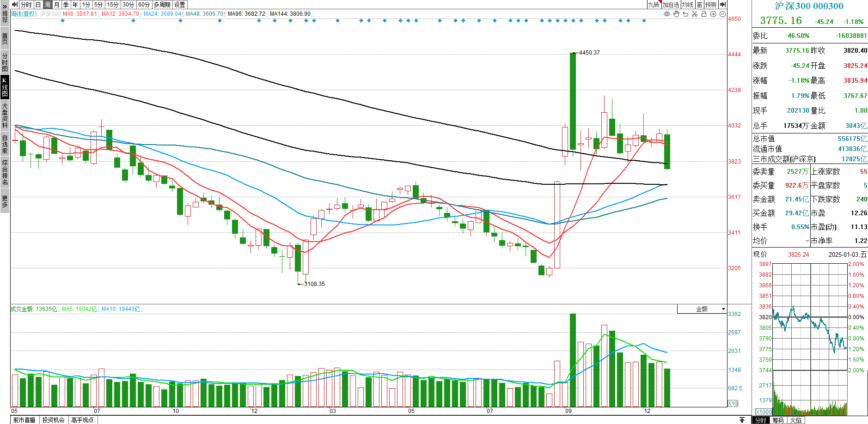Screen dimensions: 868x424
Task: Select the 筹码 tab in lower right
Action: 778,420
